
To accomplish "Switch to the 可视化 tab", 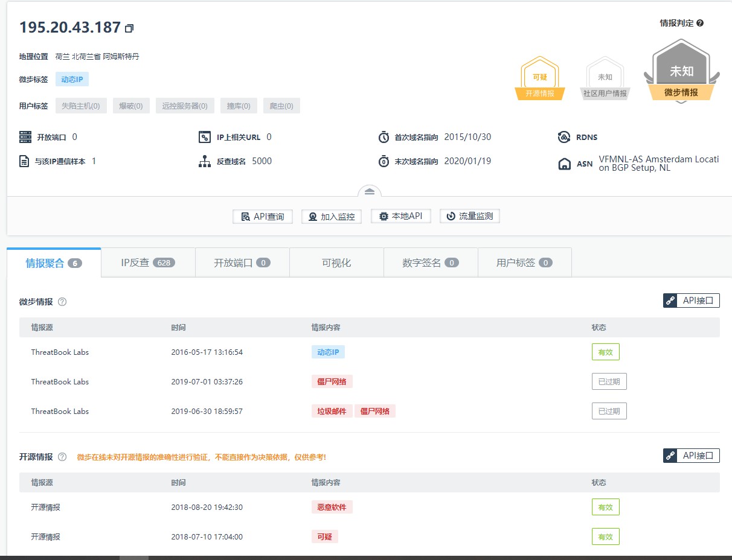I will click(x=336, y=263).
